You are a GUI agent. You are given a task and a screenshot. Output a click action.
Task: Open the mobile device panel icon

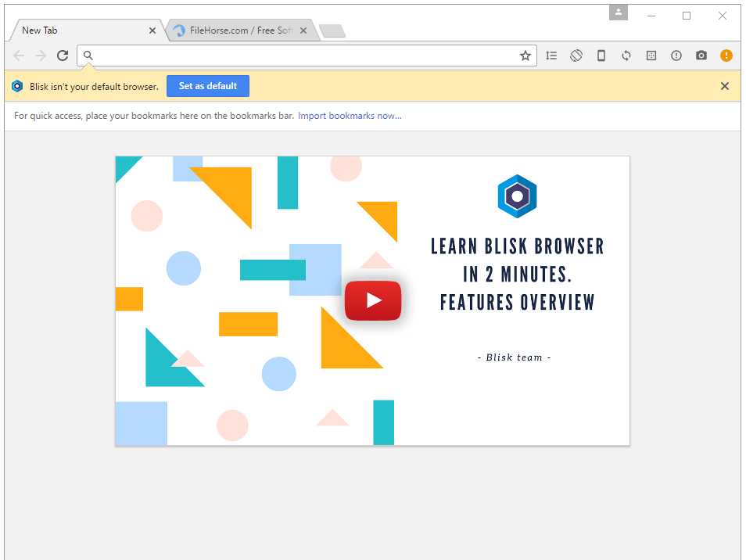coord(601,56)
